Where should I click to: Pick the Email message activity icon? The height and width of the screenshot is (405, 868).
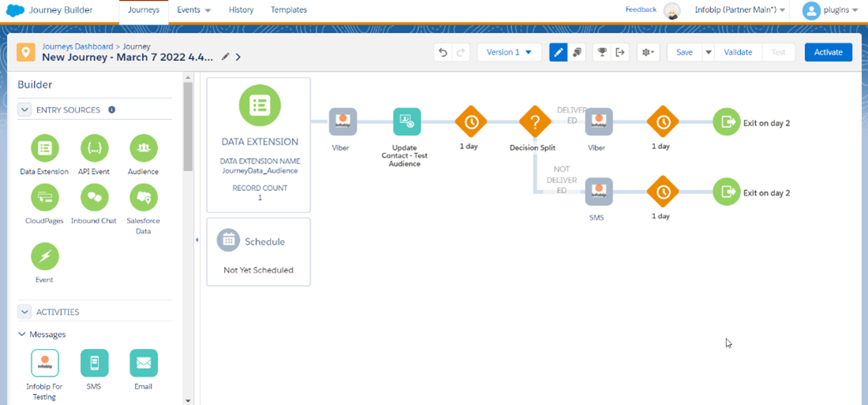144,363
